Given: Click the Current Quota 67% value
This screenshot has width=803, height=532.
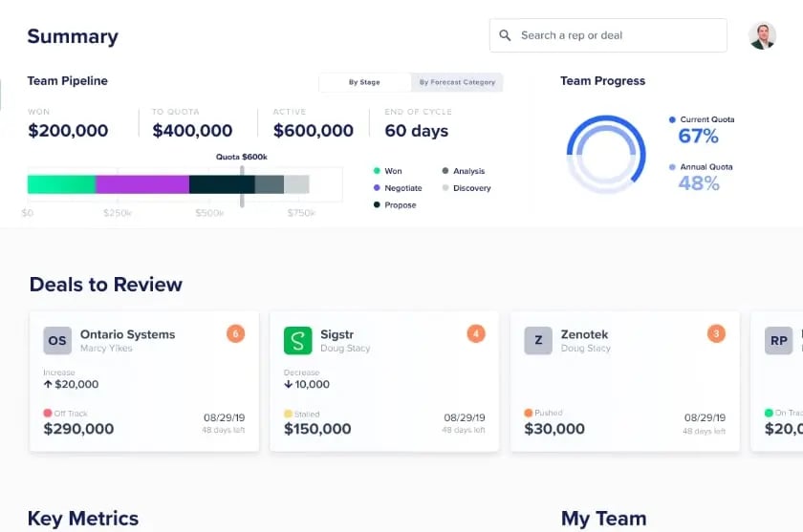Looking at the screenshot, I should click(699, 136).
